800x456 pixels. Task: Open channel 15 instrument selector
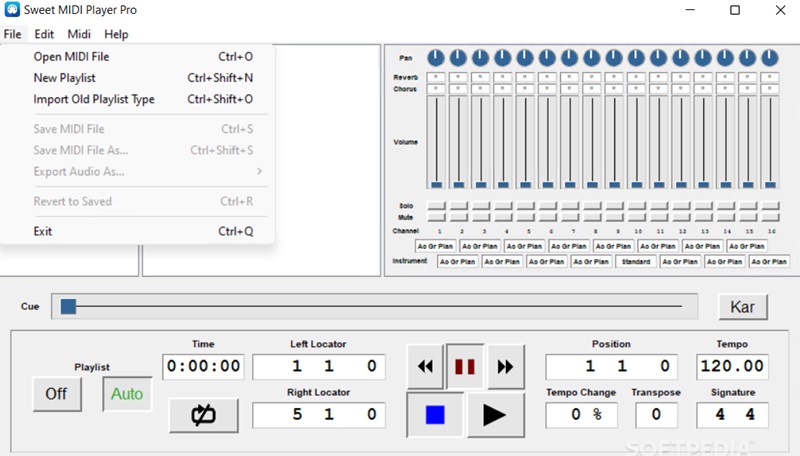(x=747, y=246)
